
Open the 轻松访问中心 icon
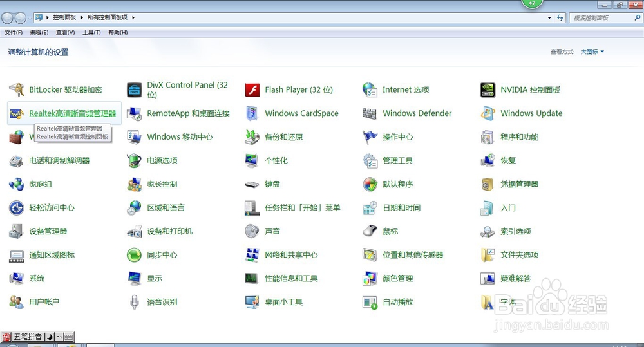pyautogui.click(x=17, y=208)
